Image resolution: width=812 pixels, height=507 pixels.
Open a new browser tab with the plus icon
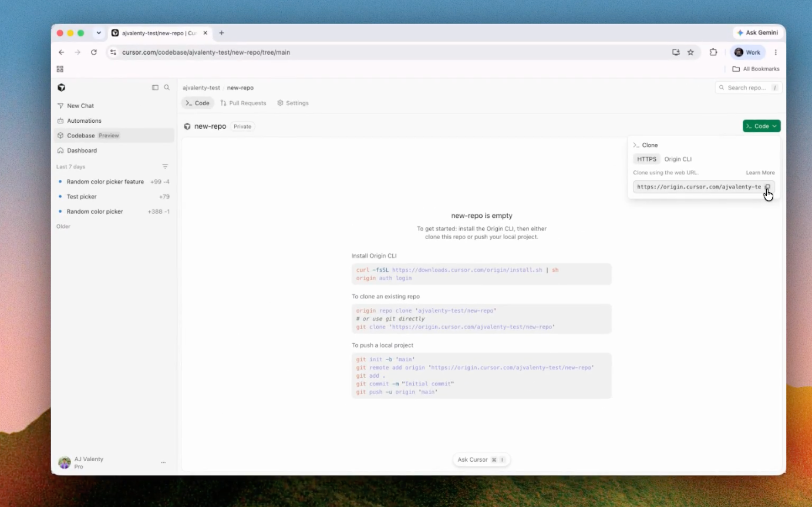(221, 33)
